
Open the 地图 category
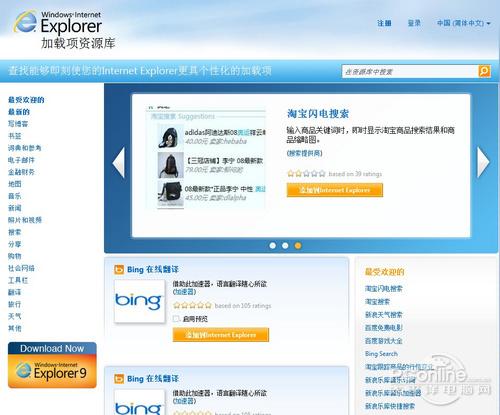point(15,184)
